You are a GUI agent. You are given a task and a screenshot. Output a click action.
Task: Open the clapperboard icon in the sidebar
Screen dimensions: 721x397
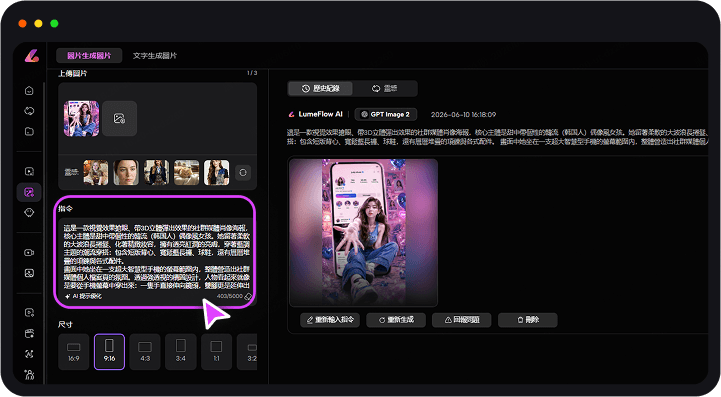tap(29, 334)
